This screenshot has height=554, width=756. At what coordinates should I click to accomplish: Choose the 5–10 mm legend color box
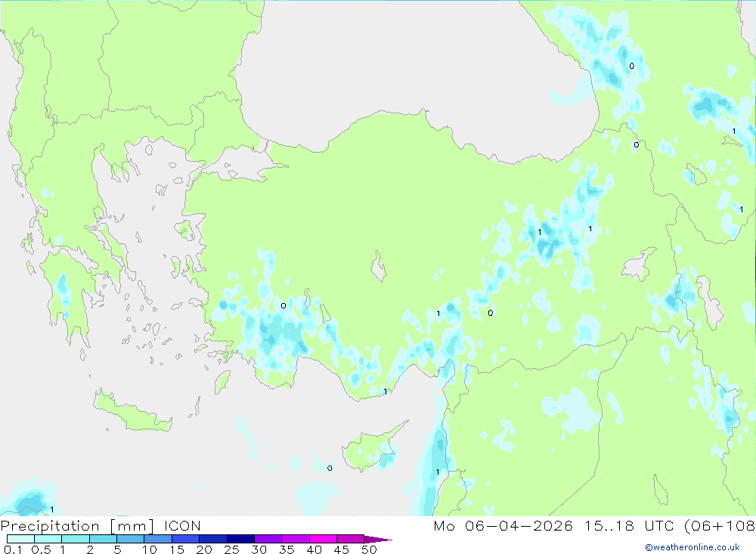click(x=131, y=539)
